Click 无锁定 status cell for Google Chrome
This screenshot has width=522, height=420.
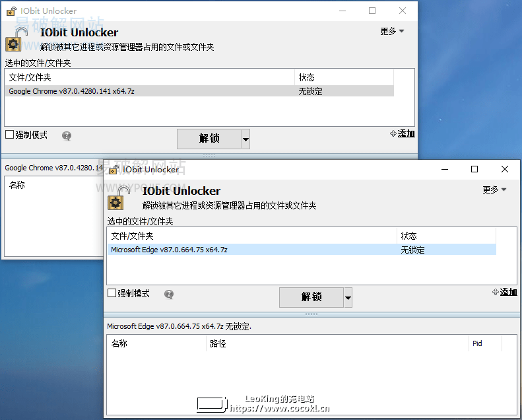(310, 91)
